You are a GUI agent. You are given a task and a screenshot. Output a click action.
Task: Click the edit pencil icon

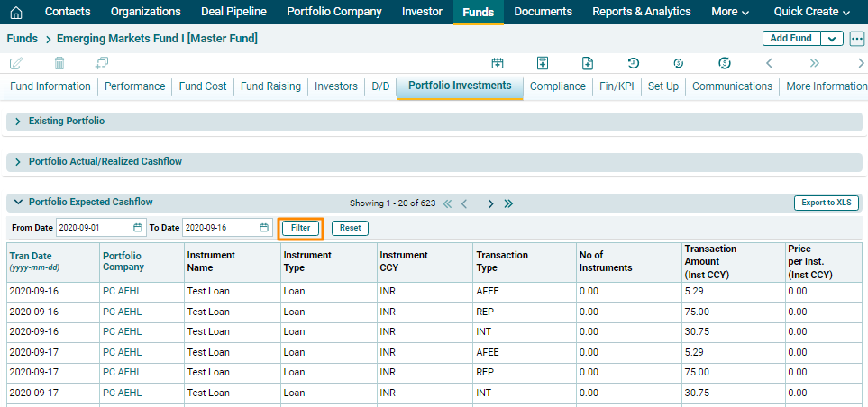click(x=15, y=63)
